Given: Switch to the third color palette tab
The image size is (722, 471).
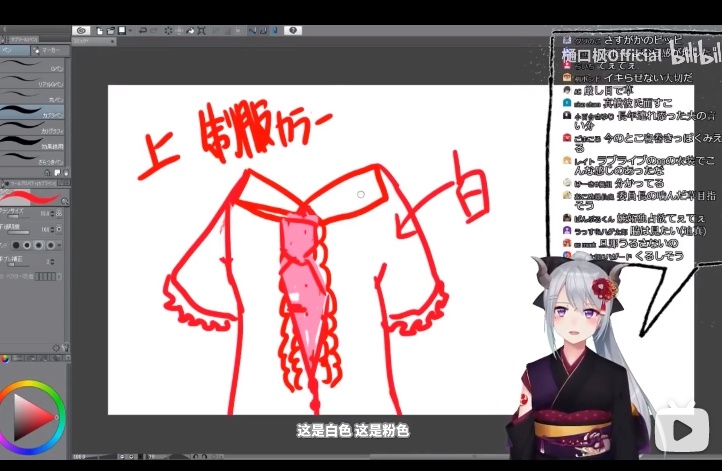Looking at the screenshot, I should pyautogui.click(x=30, y=358).
